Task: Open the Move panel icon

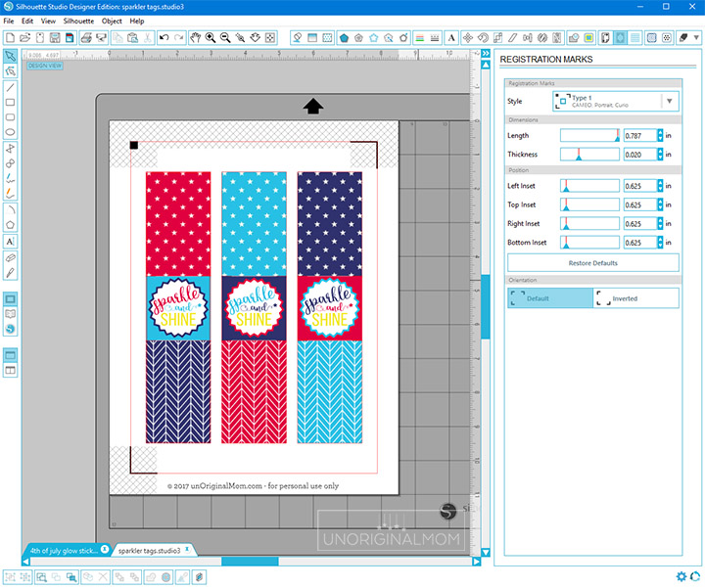Action: click(x=468, y=38)
